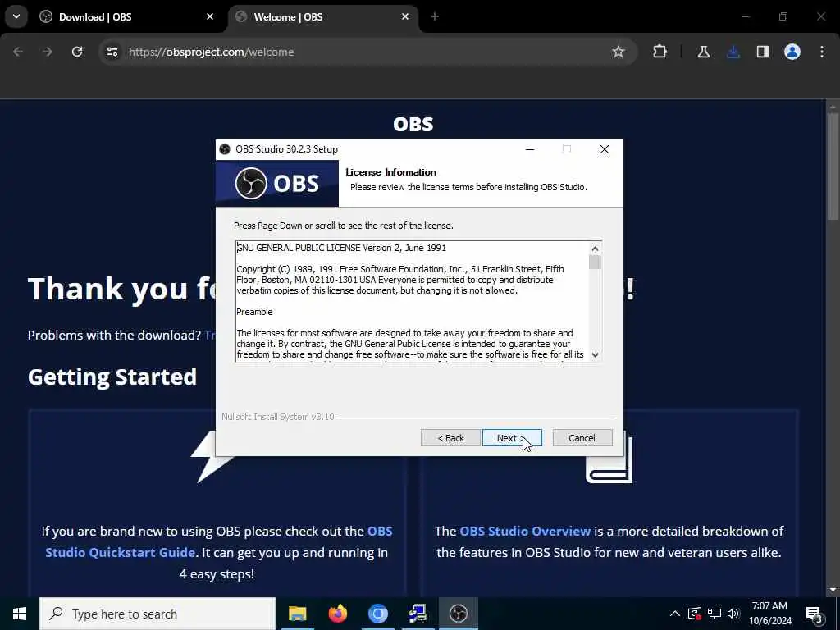The width and height of the screenshot is (840, 630).
Task: Open the browser profile menu
Action: click(792, 52)
